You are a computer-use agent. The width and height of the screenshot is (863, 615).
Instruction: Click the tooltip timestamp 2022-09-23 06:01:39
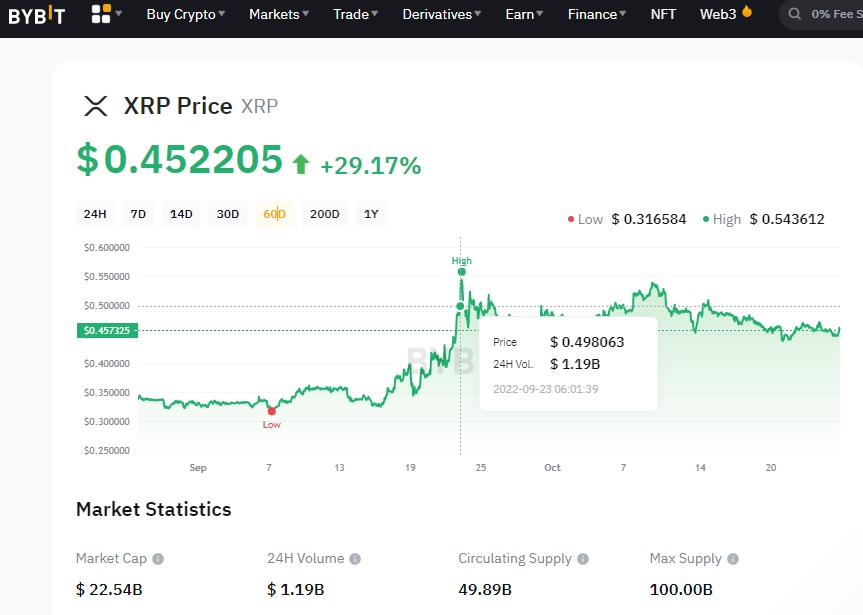point(545,389)
